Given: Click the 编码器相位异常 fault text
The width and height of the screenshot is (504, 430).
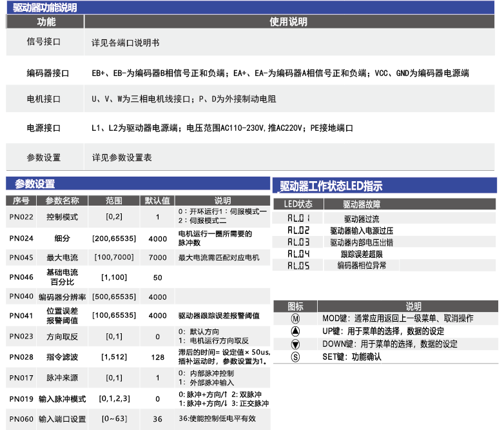Looking at the screenshot, I should pos(362,266).
